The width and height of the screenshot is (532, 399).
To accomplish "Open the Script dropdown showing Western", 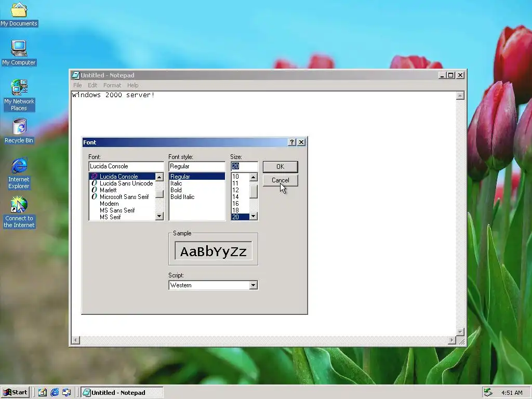I will click(x=213, y=285).
